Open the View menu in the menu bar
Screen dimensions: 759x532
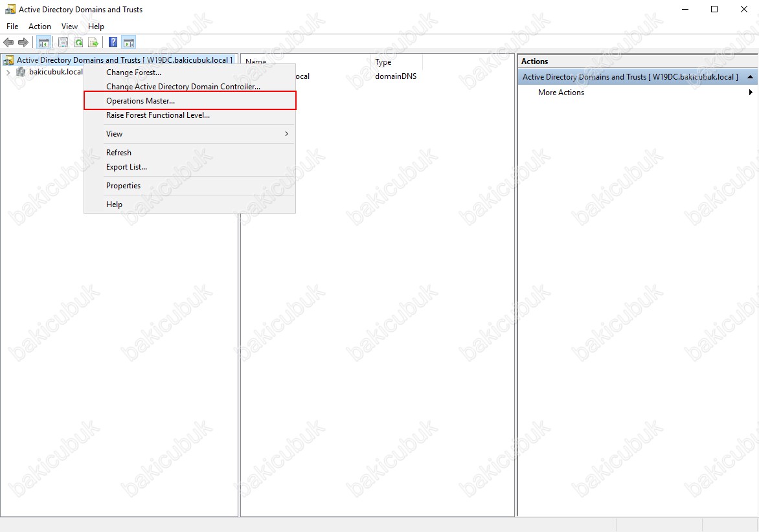click(x=69, y=27)
